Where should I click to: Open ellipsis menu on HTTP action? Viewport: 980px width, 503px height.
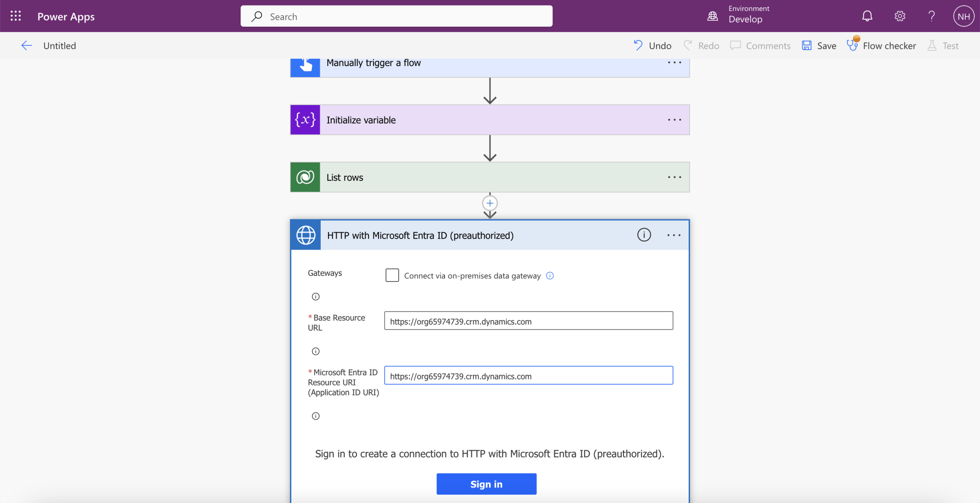pos(674,235)
